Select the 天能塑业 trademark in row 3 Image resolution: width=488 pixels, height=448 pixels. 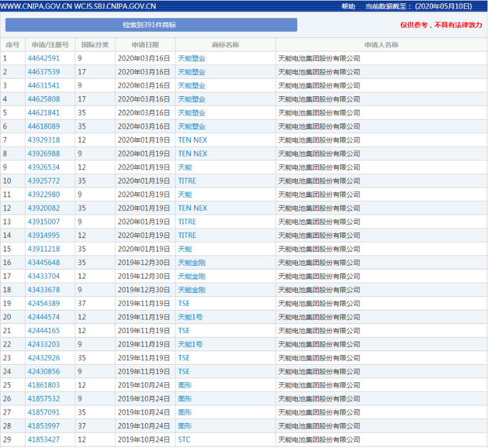[191, 86]
